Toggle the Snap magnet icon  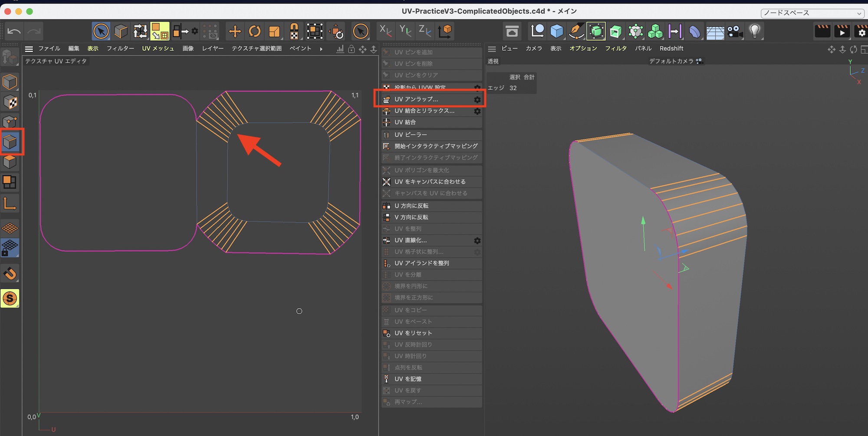(x=10, y=274)
